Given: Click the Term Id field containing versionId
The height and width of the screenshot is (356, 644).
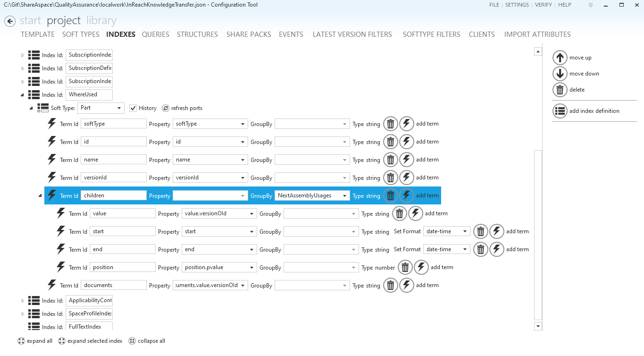Looking at the screenshot, I should tap(113, 178).
